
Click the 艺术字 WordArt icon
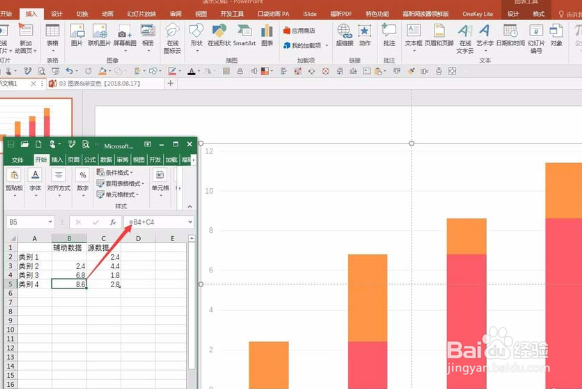click(484, 31)
